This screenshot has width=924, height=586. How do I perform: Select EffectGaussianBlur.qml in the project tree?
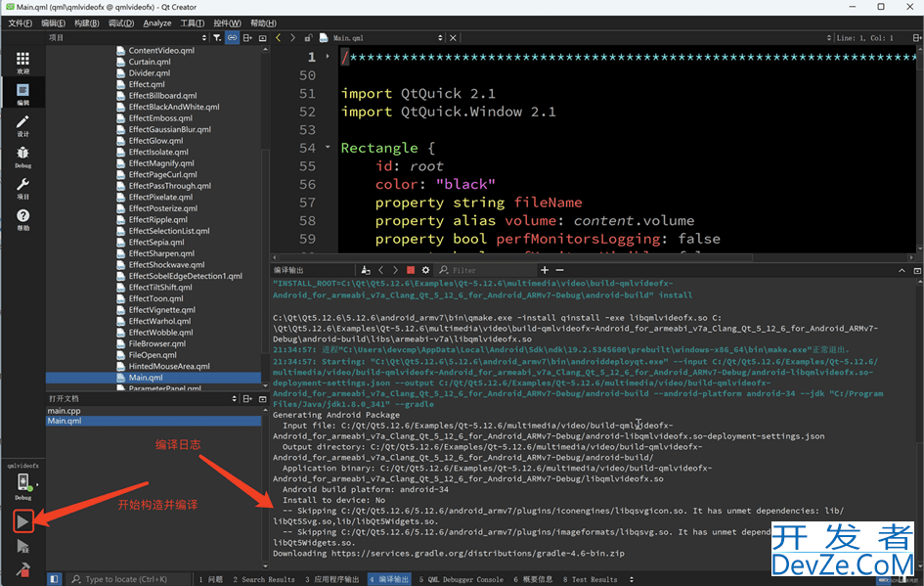(170, 129)
